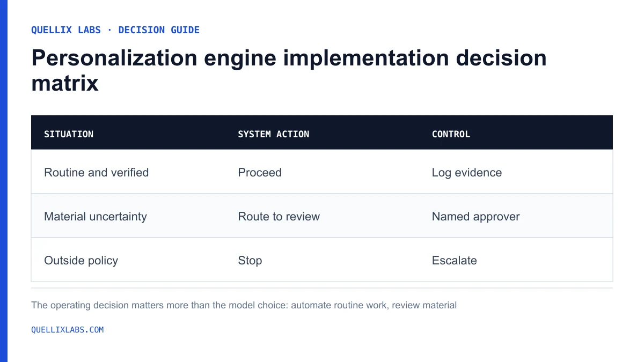The image size is (644, 362).
Task: Click the footnote about the operating decision
Action: [244, 305]
